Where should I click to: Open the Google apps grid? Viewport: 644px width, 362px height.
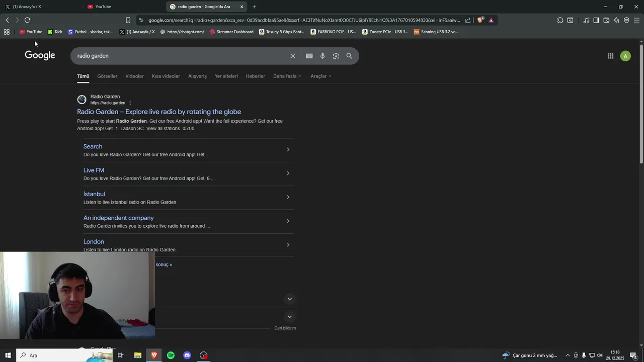tap(611, 56)
